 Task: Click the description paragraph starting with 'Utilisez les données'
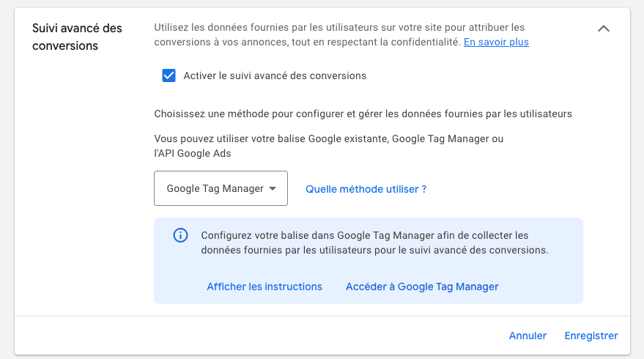coord(341,34)
